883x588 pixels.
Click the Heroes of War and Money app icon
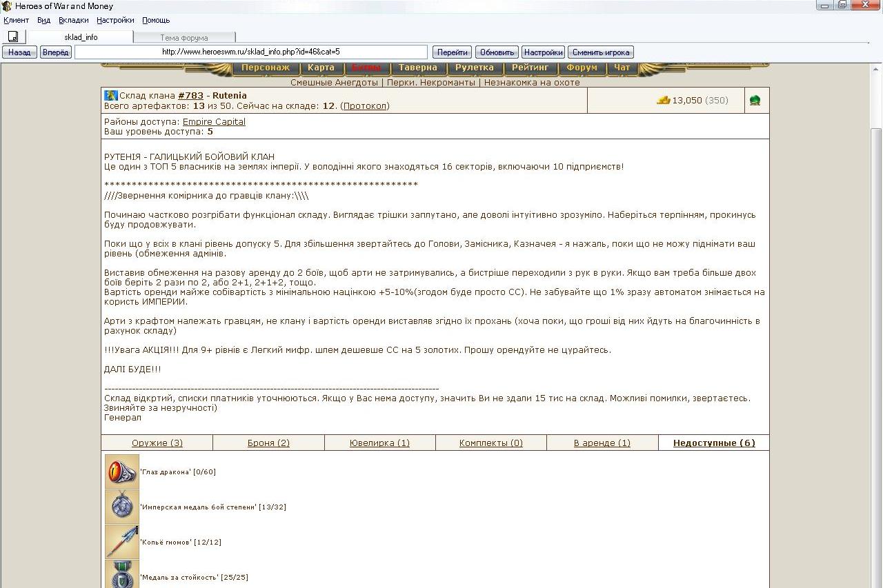click(7, 6)
